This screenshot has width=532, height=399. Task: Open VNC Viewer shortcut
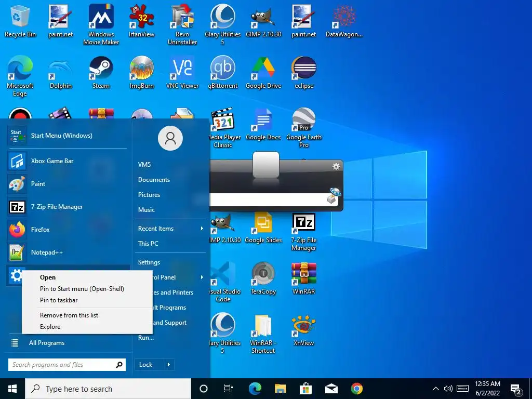pos(182,73)
